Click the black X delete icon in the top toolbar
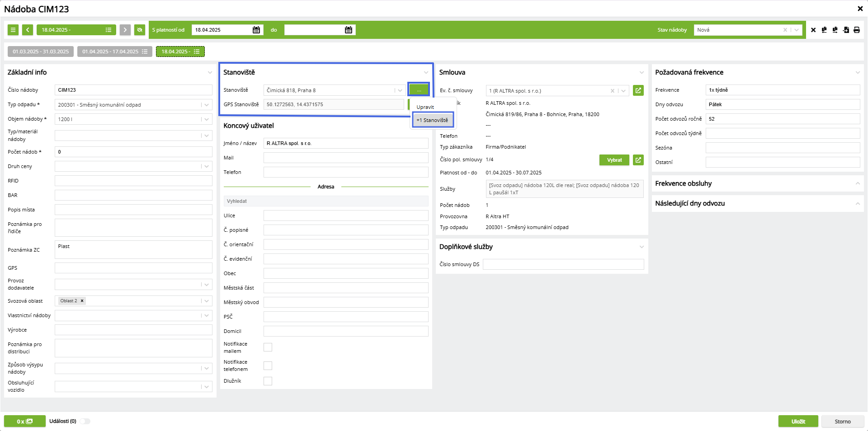Viewport: 868px width, 431px height. tap(813, 30)
